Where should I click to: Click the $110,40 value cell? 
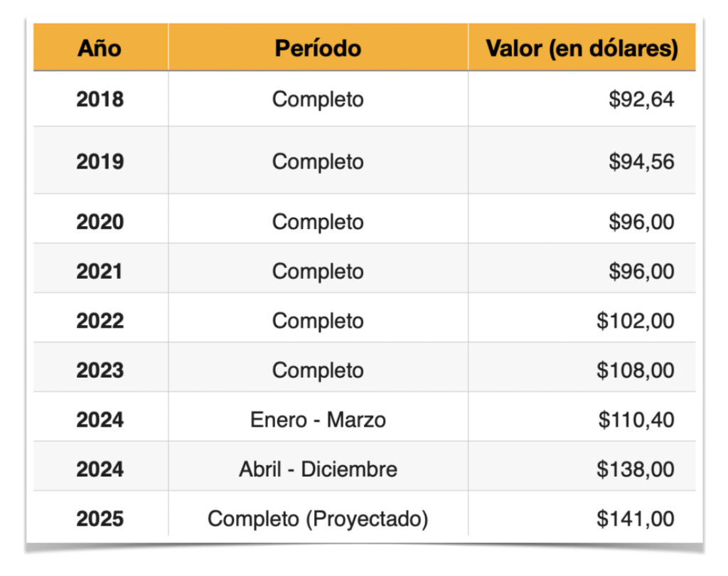635,420
